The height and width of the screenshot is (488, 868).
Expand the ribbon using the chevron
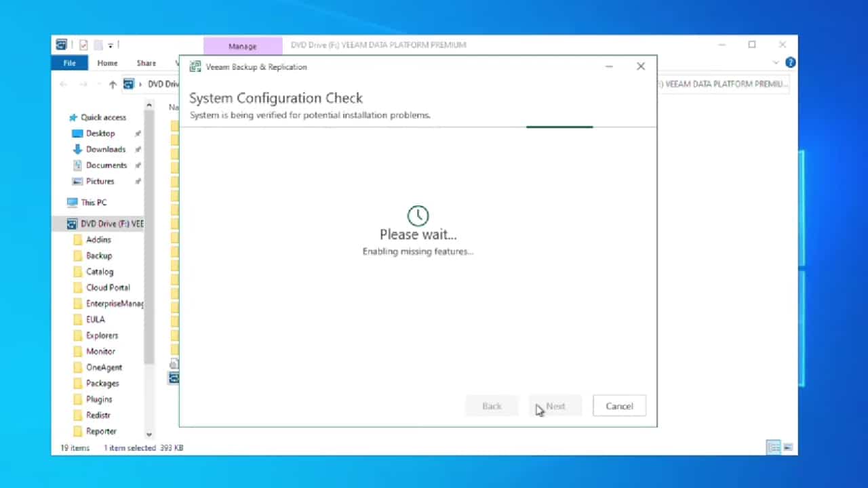click(776, 62)
